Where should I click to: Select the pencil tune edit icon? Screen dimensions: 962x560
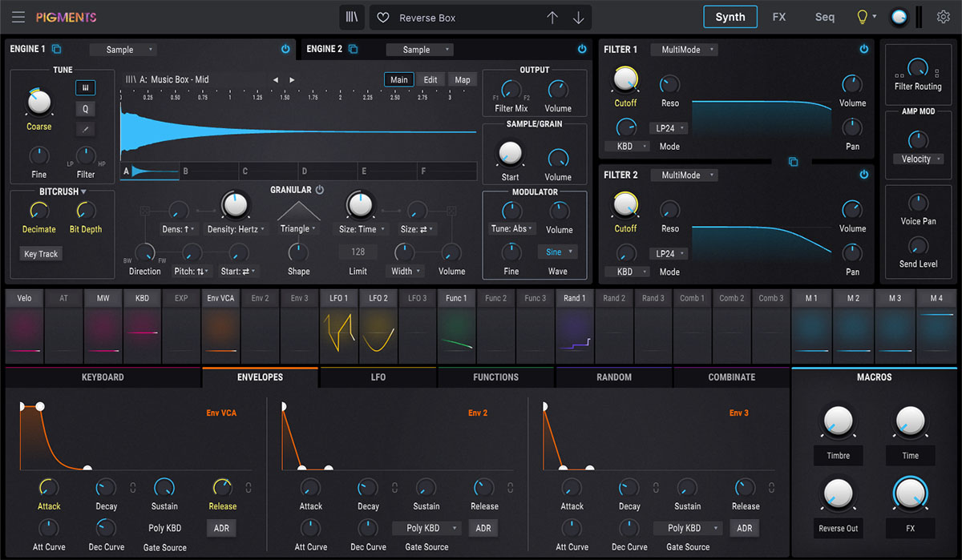[x=85, y=129]
